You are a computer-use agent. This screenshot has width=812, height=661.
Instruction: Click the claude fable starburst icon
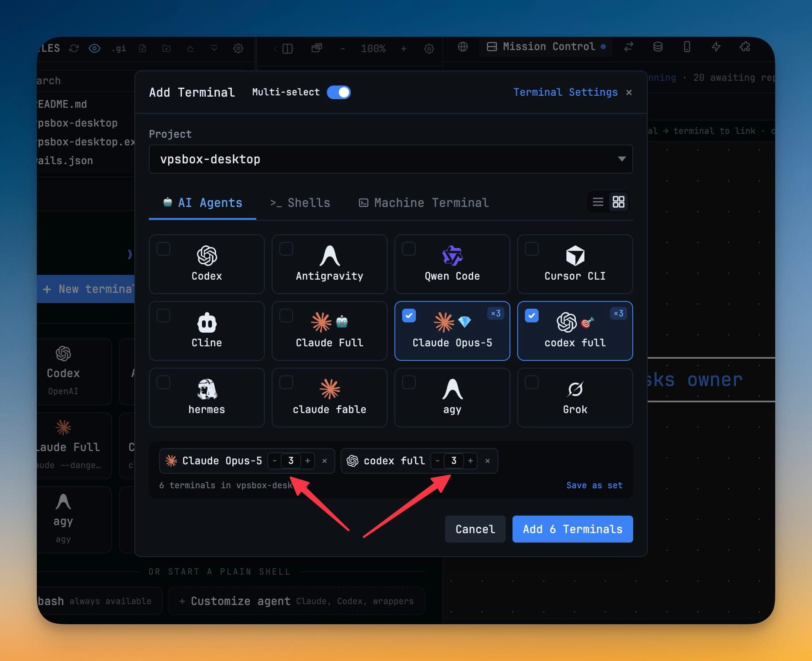[x=330, y=389]
